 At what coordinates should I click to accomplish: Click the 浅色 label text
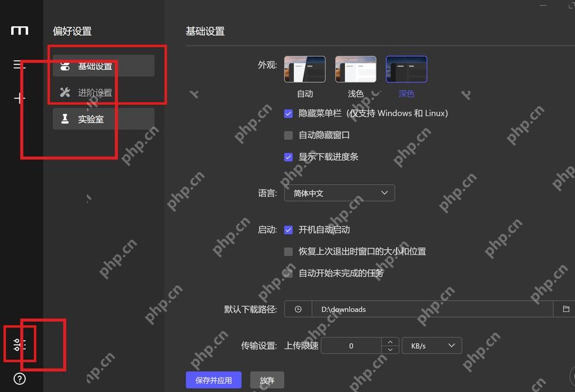coord(356,94)
